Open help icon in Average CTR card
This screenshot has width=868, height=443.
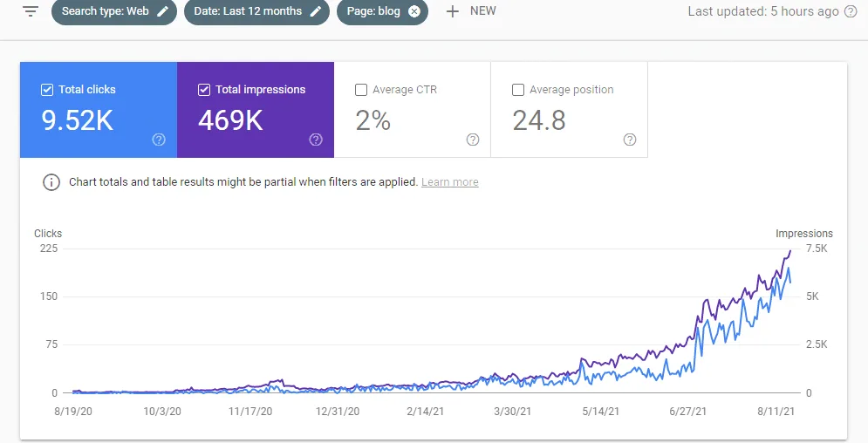pyautogui.click(x=473, y=140)
